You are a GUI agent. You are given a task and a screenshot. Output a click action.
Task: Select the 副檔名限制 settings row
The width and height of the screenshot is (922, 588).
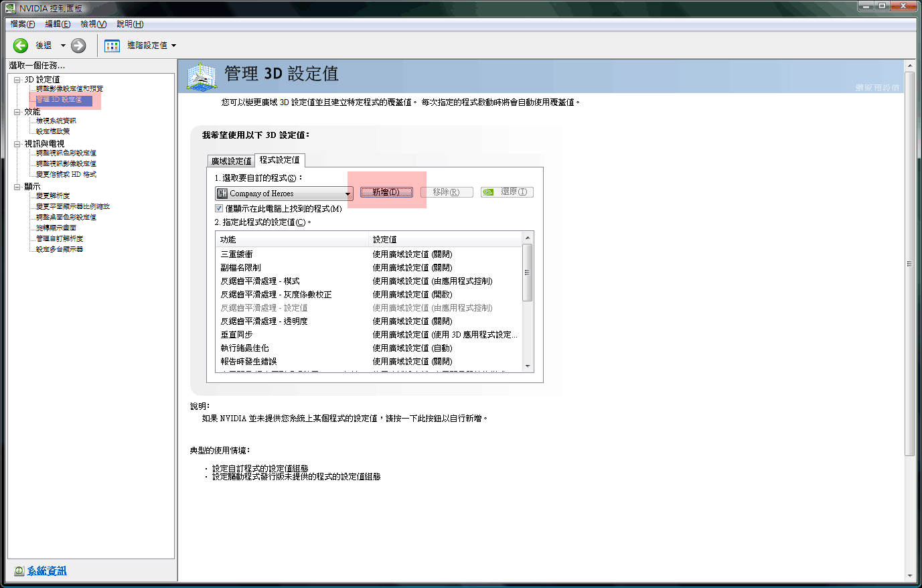coord(369,268)
